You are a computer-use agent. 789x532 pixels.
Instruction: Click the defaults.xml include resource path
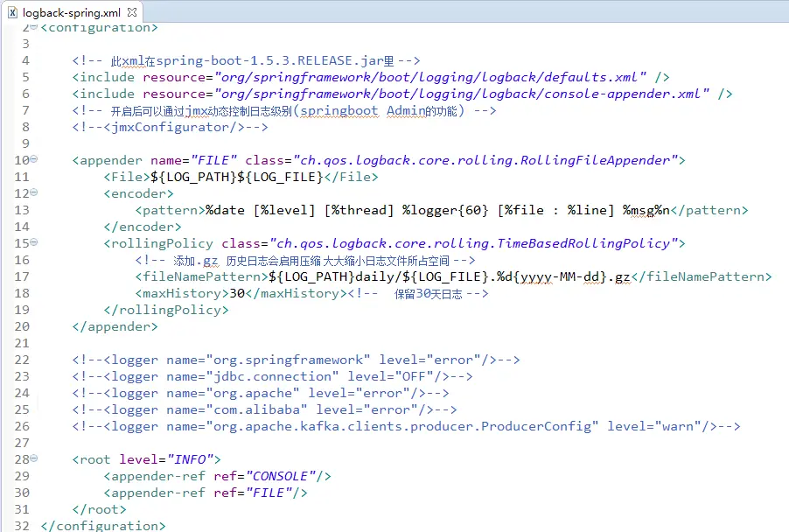(x=430, y=77)
